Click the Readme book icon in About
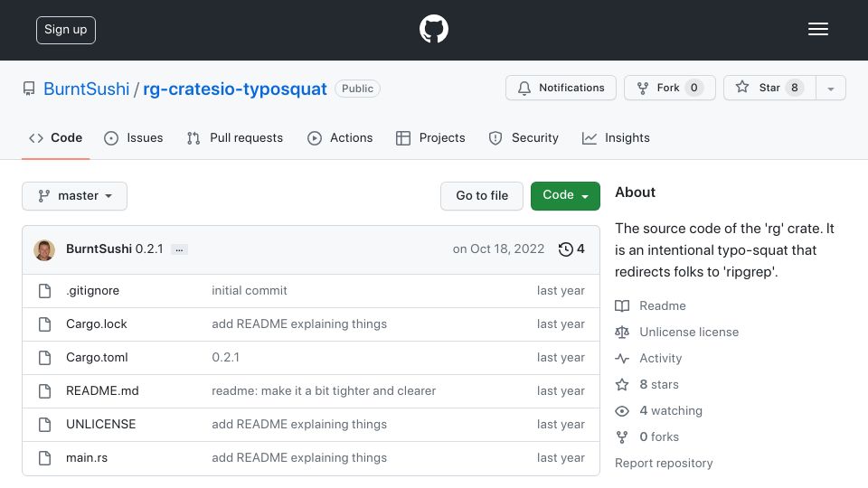Image resolution: width=868 pixels, height=488 pixels. [x=622, y=306]
